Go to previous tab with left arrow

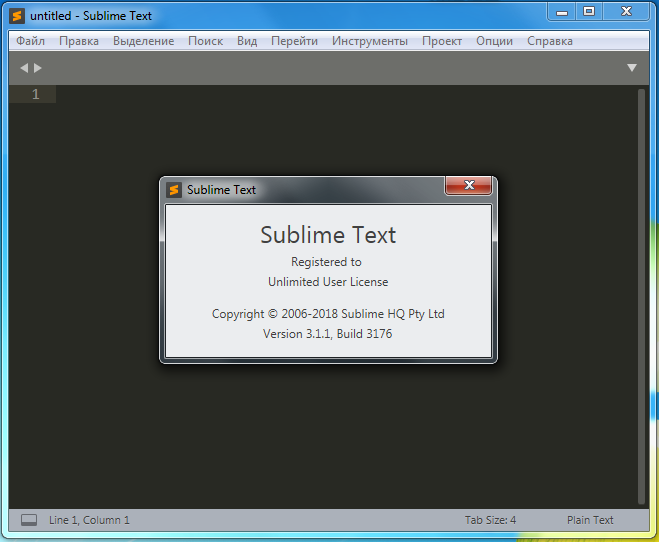[x=24, y=68]
